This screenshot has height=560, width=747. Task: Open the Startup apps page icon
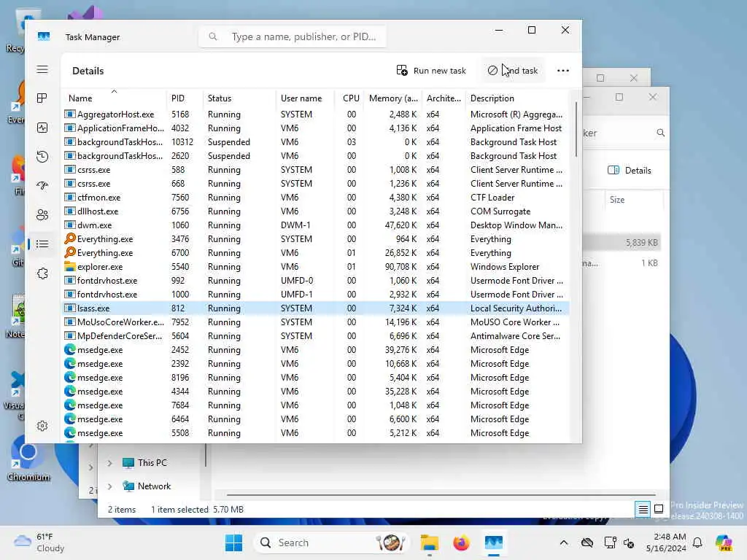[x=42, y=186]
